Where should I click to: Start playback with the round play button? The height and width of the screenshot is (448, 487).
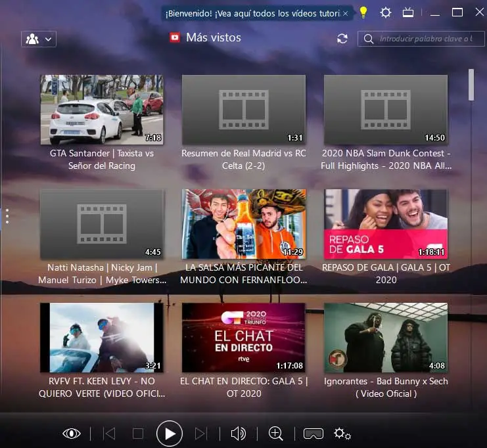[170, 434]
